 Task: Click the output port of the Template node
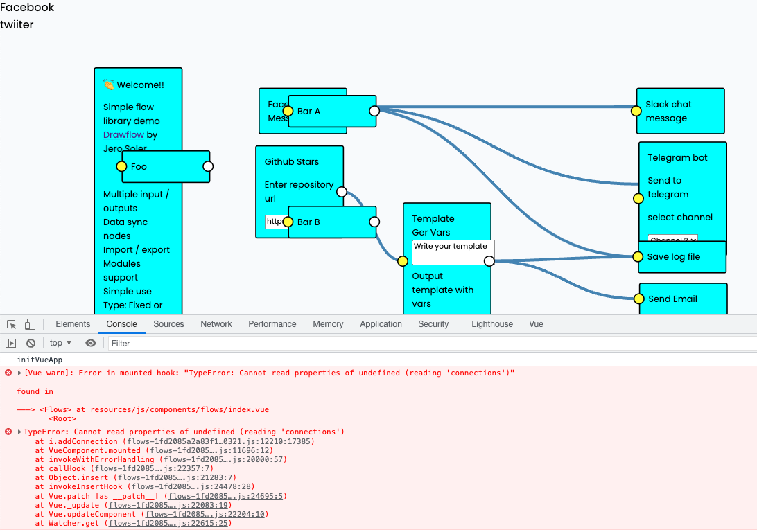(489, 260)
